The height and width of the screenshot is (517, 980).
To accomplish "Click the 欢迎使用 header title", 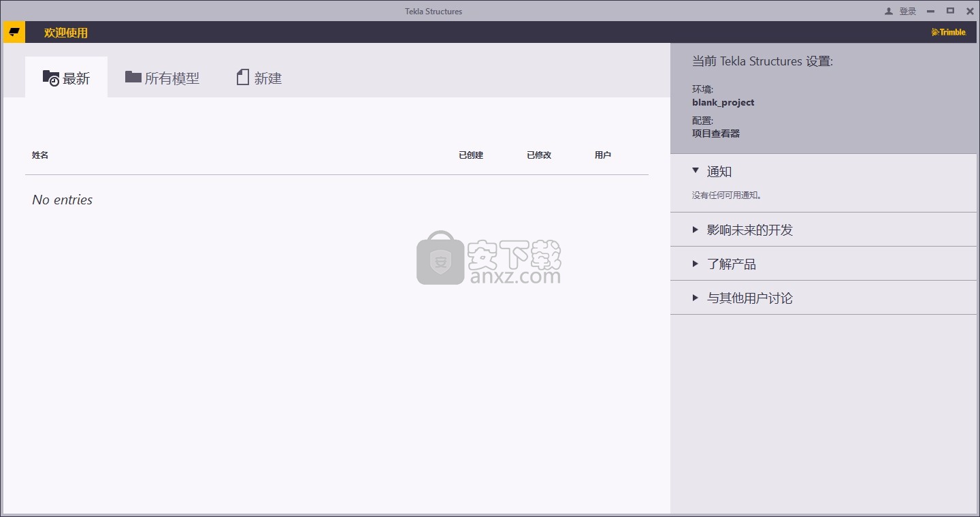I will (x=66, y=33).
